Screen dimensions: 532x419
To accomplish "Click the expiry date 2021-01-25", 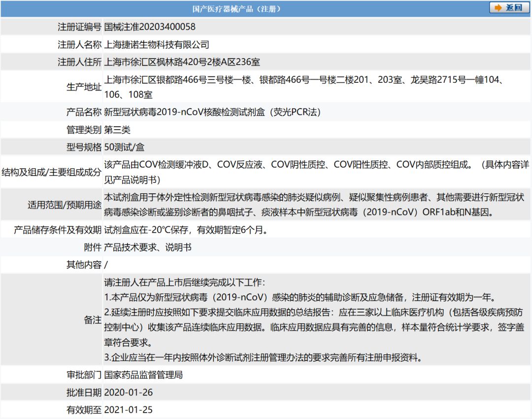I will (x=129, y=410).
